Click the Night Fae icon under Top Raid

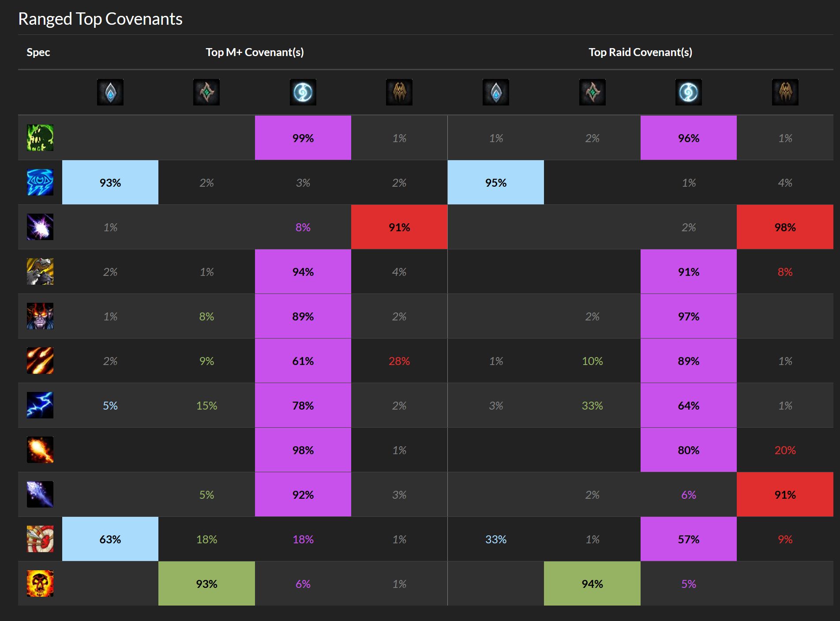[x=689, y=92]
